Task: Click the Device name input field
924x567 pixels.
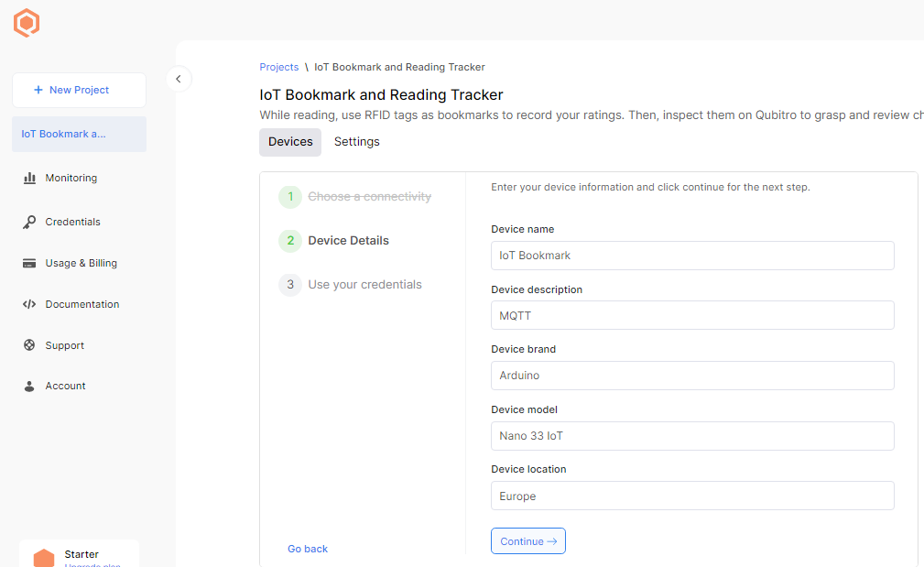Action: coord(691,256)
